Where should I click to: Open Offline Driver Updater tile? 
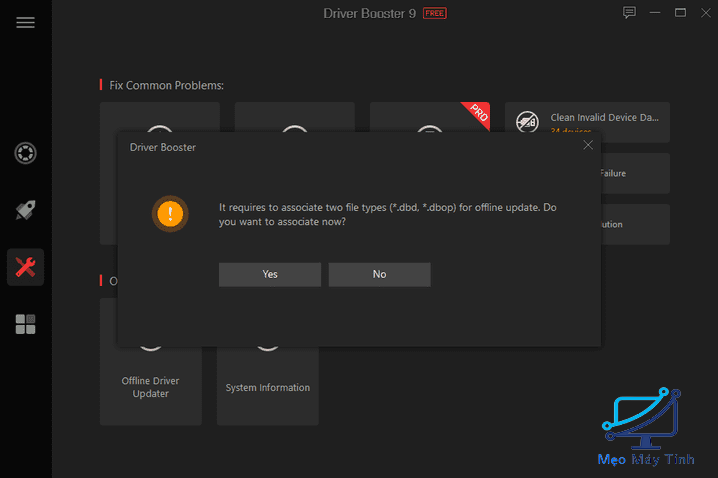151,386
